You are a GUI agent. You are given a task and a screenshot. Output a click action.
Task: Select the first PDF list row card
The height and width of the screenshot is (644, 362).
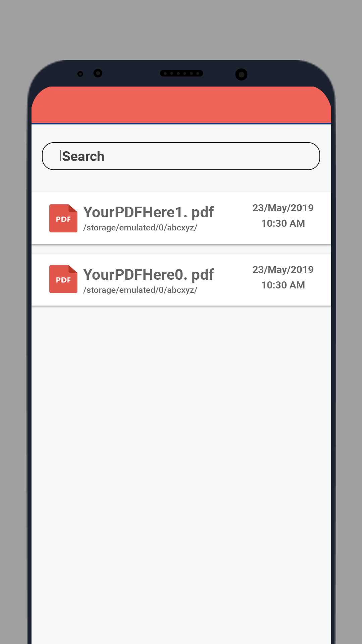(x=181, y=218)
